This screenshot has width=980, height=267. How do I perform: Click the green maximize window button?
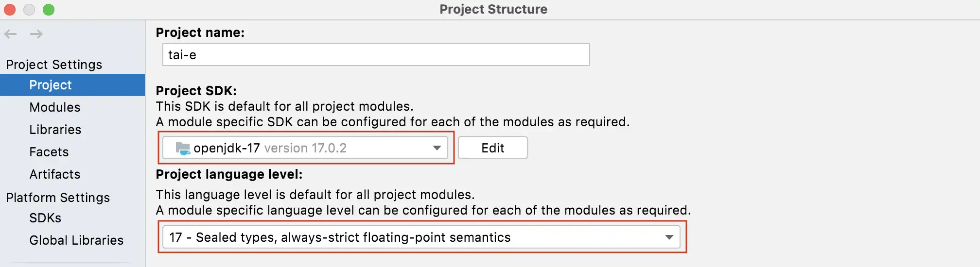tap(49, 10)
